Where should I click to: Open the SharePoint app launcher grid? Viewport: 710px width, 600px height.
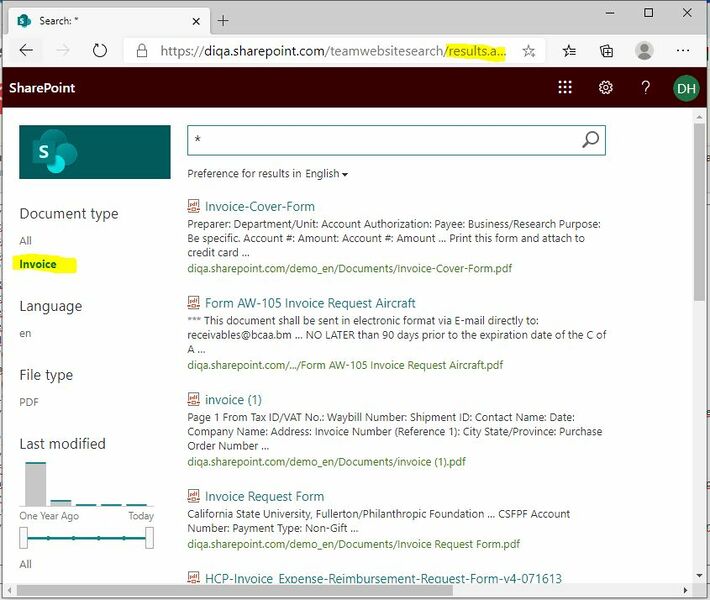[x=565, y=88]
